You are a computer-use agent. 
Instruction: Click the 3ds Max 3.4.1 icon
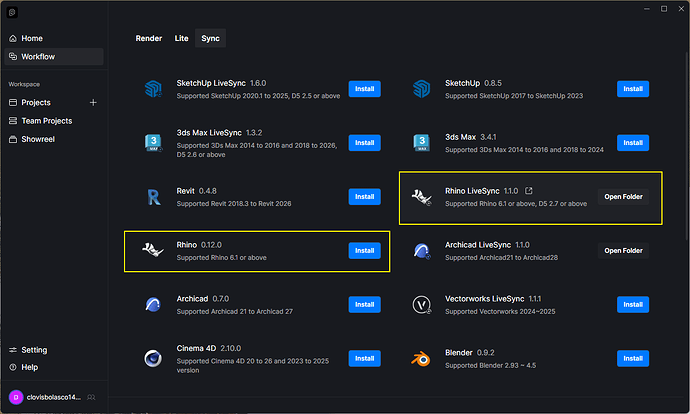pyautogui.click(x=422, y=143)
